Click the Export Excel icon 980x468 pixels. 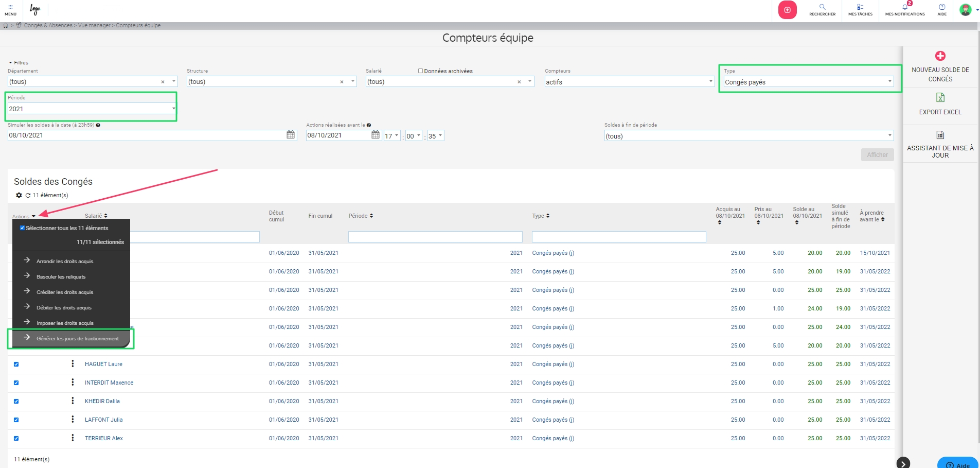[x=940, y=98]
